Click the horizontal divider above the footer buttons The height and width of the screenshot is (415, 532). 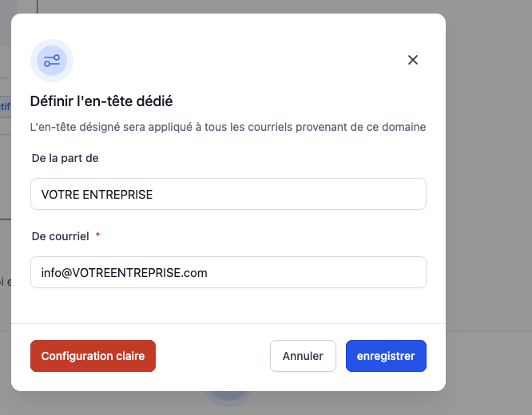pos(228,323)
